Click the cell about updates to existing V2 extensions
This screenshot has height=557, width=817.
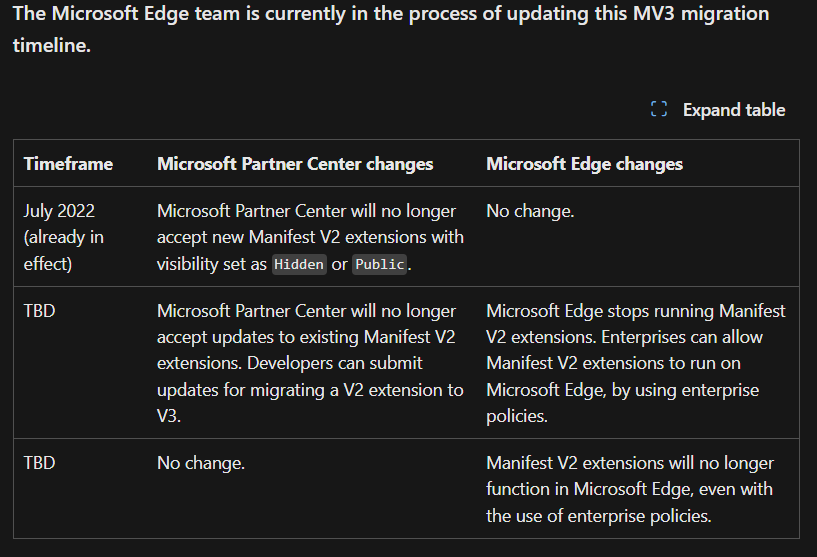[310, 362]
